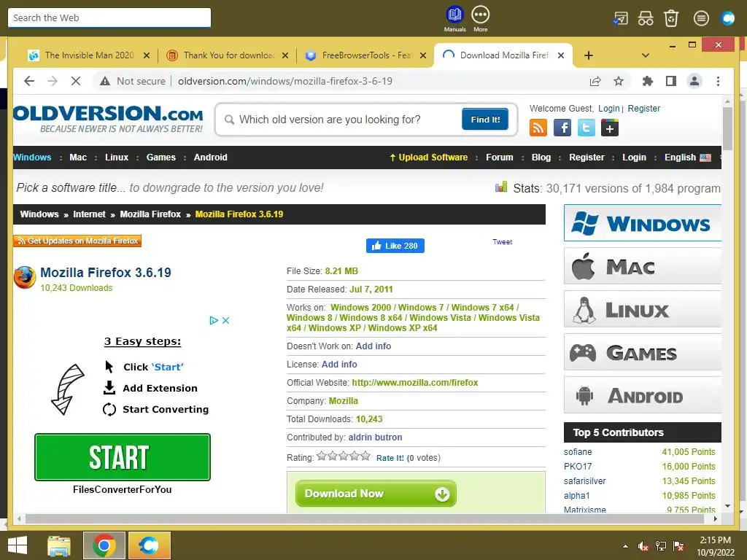Open the browser extensions puzzle icon
This screenshot has height=560, width=747.
coord(647,81)
